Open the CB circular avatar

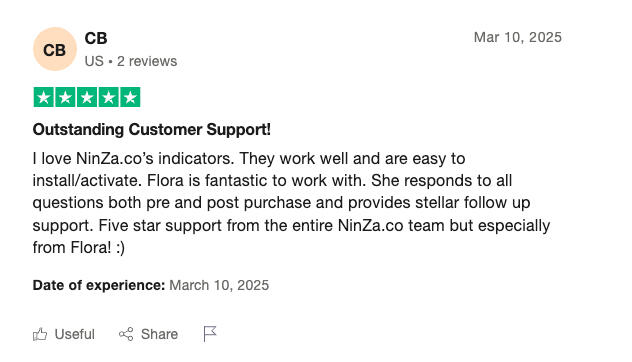click(x=55, y=49)
